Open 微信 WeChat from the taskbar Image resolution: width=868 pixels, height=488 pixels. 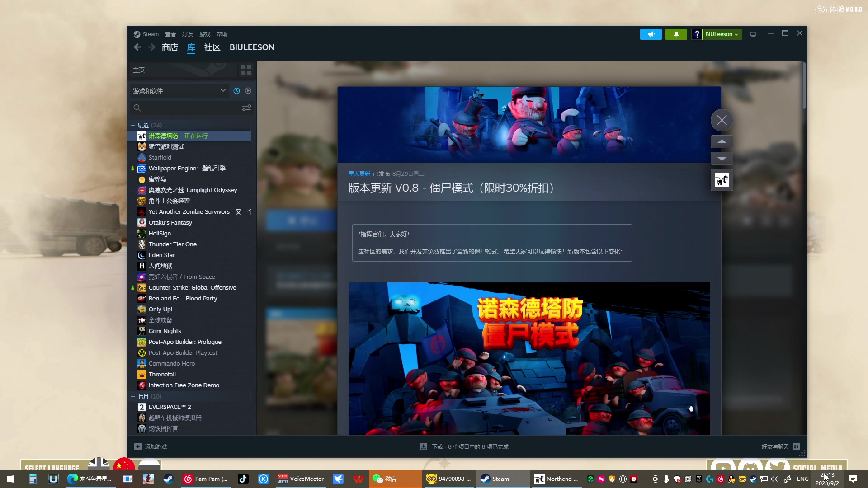coord(396,479)
